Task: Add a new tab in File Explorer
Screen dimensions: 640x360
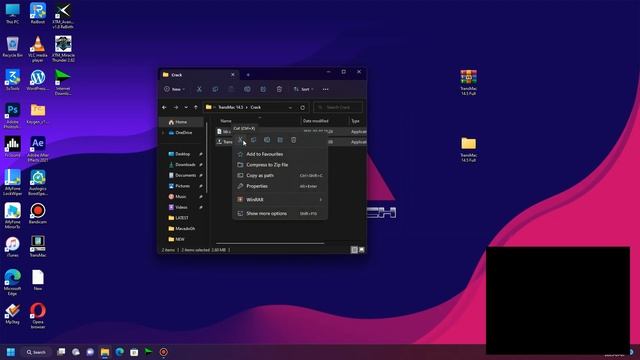Action: point(248,75)
